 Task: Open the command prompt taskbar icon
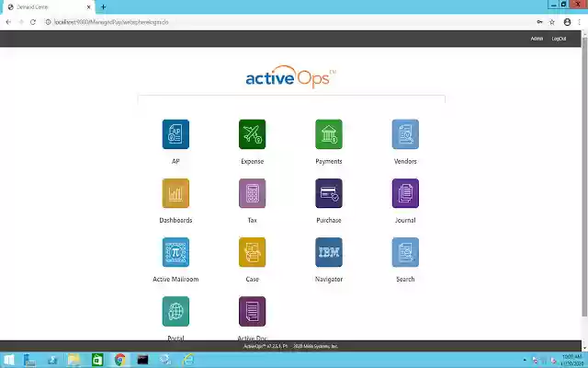[x=142, y=360]
